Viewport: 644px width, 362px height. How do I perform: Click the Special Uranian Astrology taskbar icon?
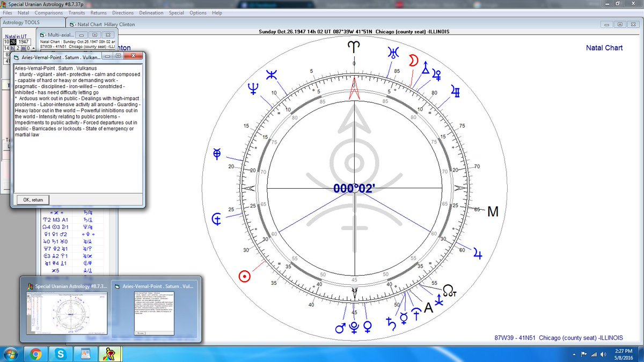tap(111, 354)
